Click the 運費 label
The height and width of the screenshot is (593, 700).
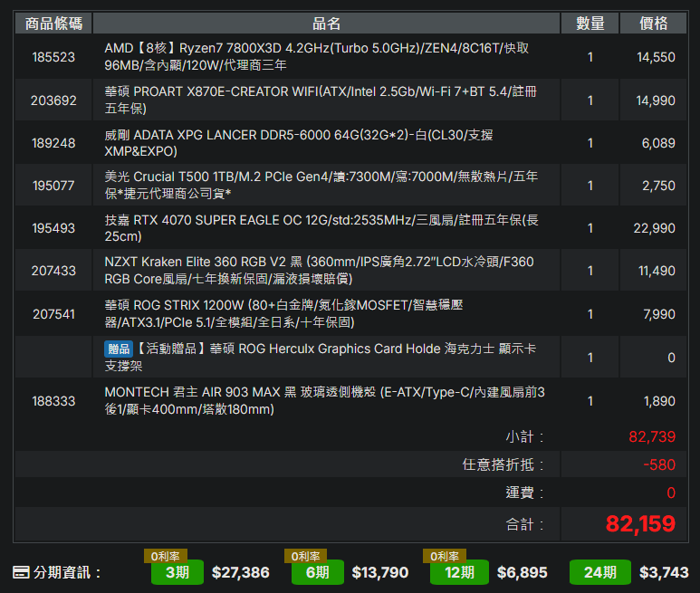[524, 493]
